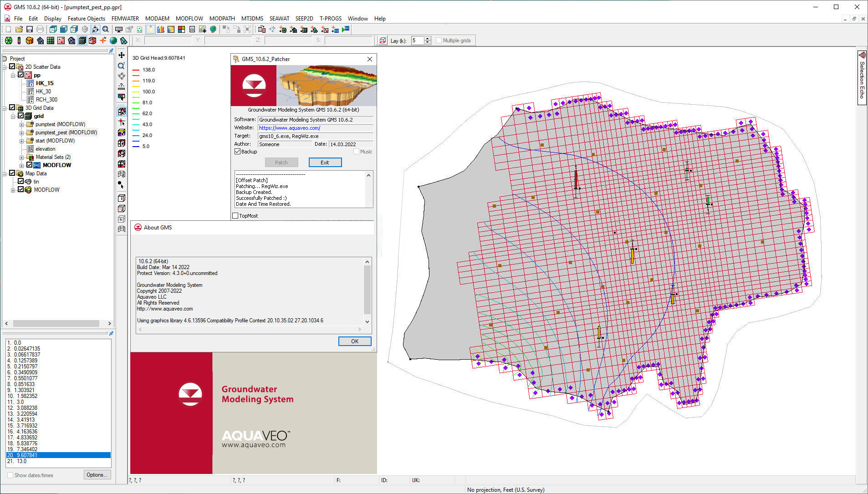Switch to the Borehole module icon
The height and width of the screenshot is (494, 868).
coord(19,41)
